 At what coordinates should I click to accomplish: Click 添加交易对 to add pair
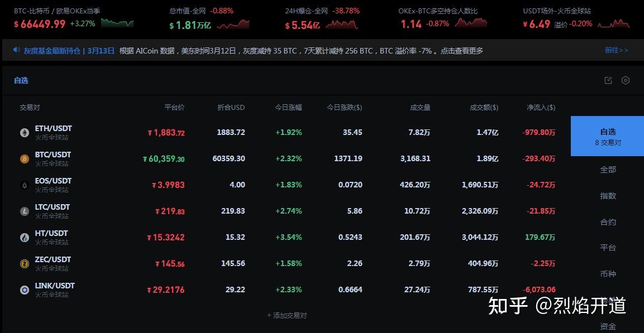click(x=287, y=315)
